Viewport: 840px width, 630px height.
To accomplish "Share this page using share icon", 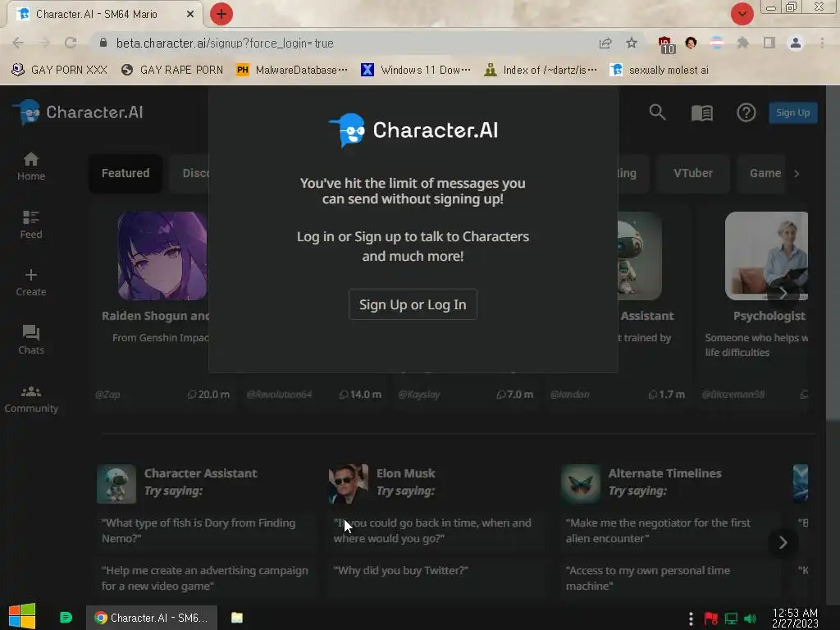I will click(x=605, y=43).
